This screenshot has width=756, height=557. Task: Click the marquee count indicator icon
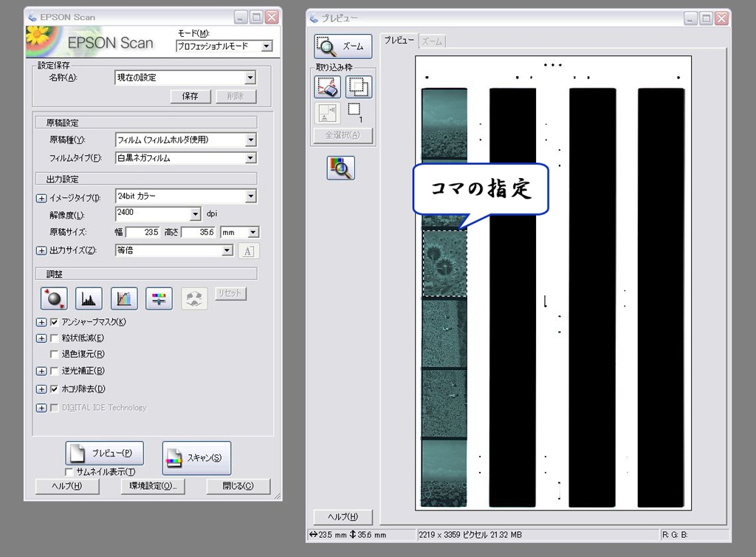355,112
